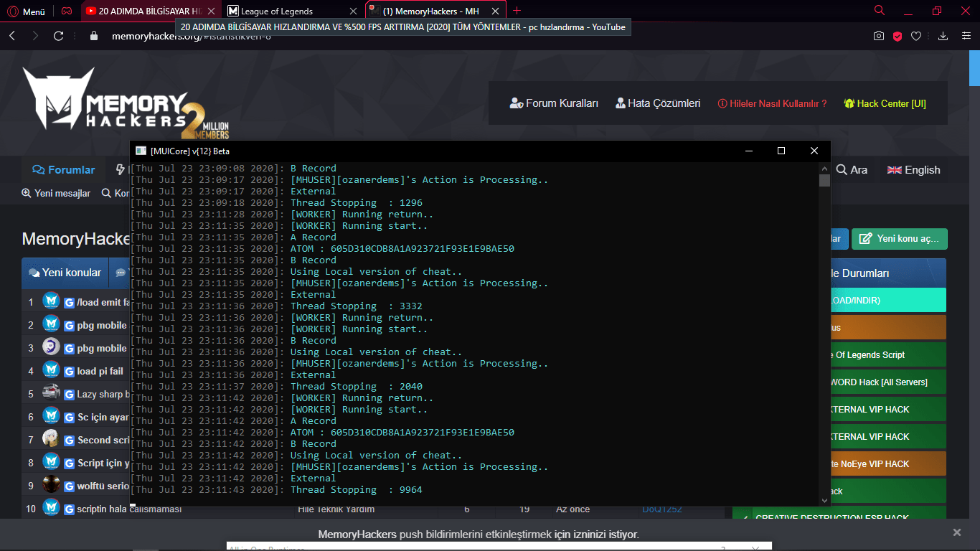Click the dark red avatar in row 9
The image size is (980, 551).
click(x=51, y=484)
